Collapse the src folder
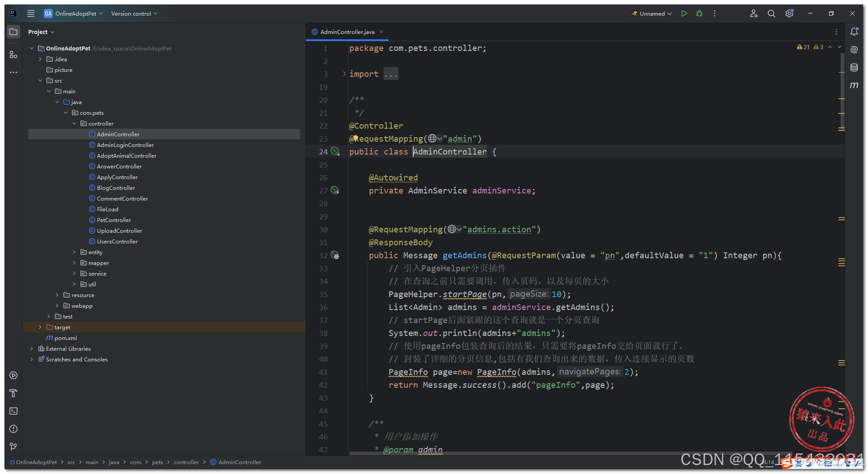This screenshot has width=868, height=474. click(x=40, y=80)
